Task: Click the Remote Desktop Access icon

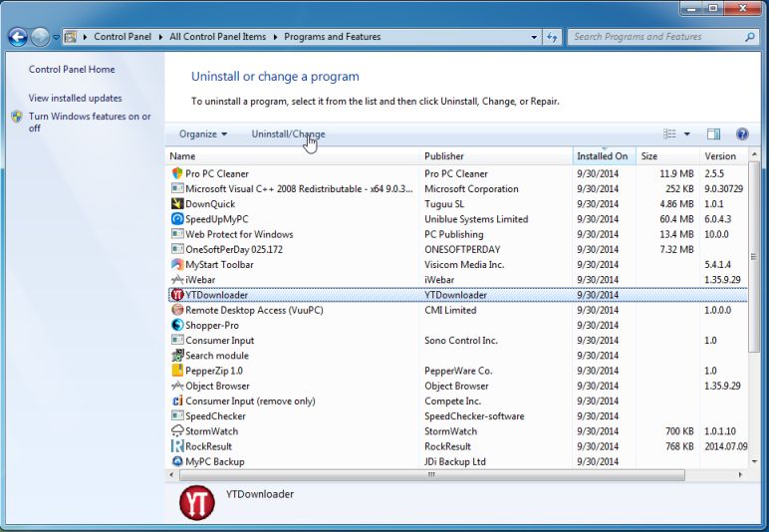Action: (177, 310)
